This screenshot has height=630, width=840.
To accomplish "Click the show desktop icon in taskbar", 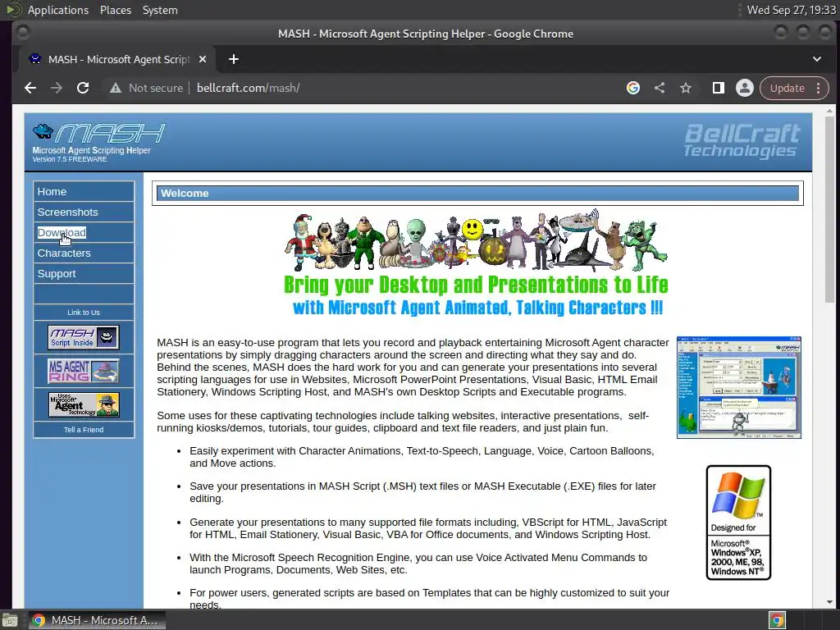I will point(10,620).
